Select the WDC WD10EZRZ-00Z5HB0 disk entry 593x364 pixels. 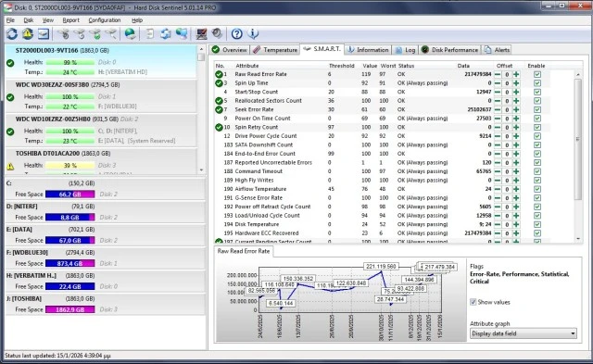pos(101,130)
